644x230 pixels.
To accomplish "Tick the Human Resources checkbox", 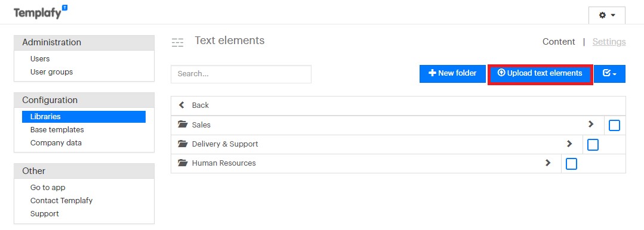I will coord(571,164).
